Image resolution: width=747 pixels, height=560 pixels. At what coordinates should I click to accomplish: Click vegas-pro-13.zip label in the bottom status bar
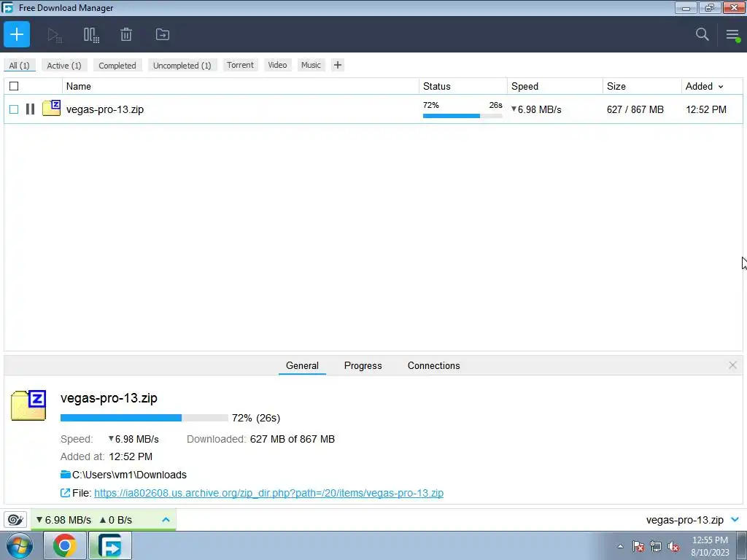[684, 520]
